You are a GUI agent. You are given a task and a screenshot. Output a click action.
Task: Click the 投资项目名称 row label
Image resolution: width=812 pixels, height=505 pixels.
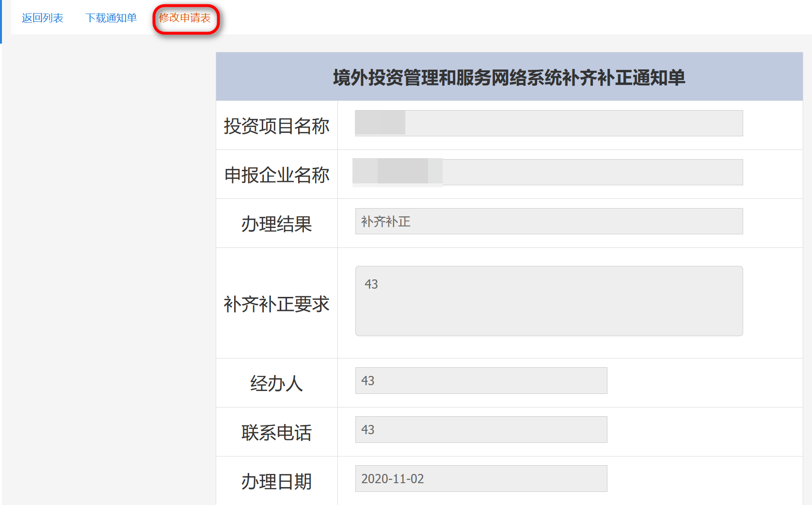click(276, 126)
